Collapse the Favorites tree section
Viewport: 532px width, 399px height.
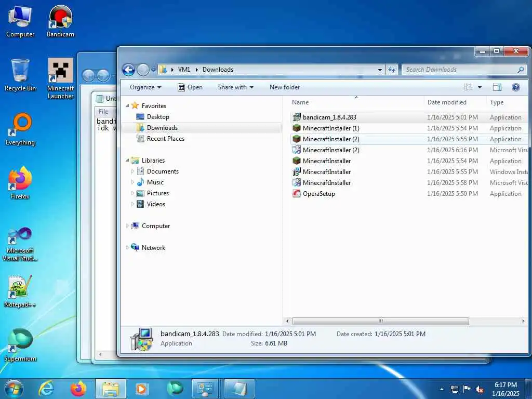coord(127,106)
